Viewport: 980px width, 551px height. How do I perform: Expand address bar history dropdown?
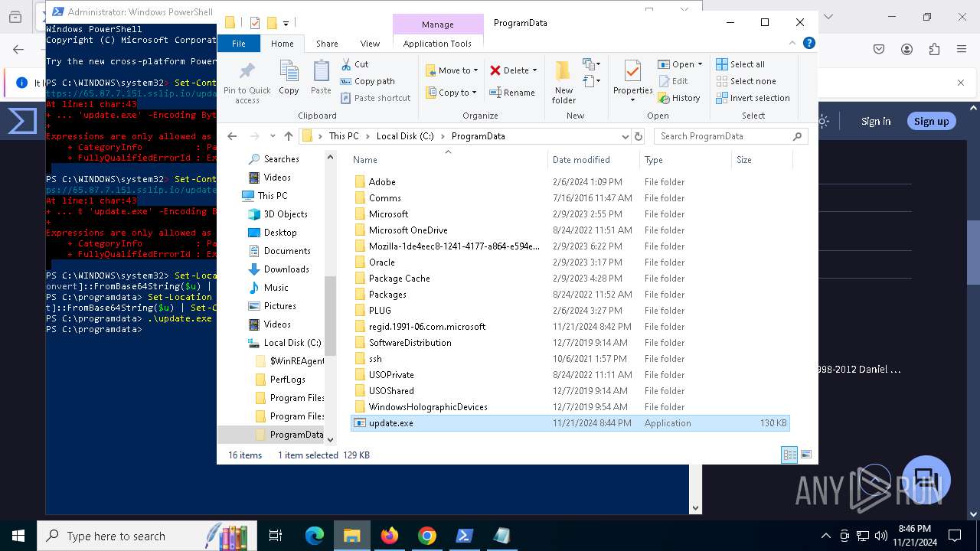pyautogui.click(x=626, y=136)
